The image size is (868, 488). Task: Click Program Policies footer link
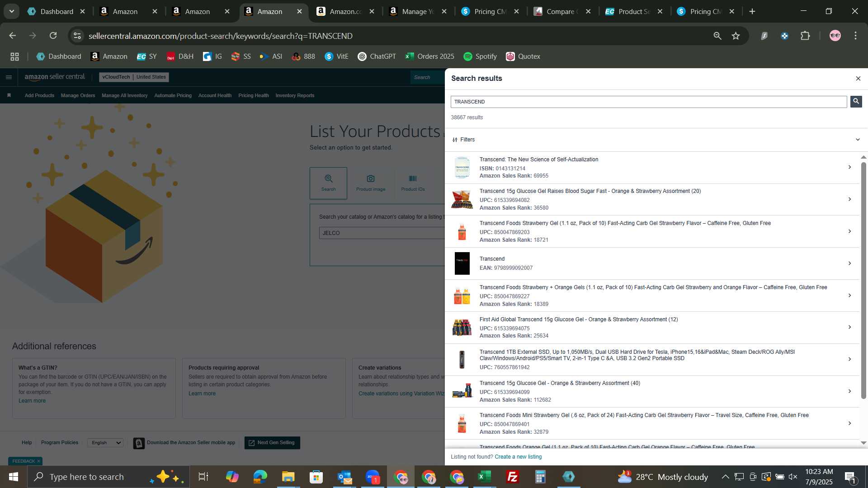pos(60,443)
